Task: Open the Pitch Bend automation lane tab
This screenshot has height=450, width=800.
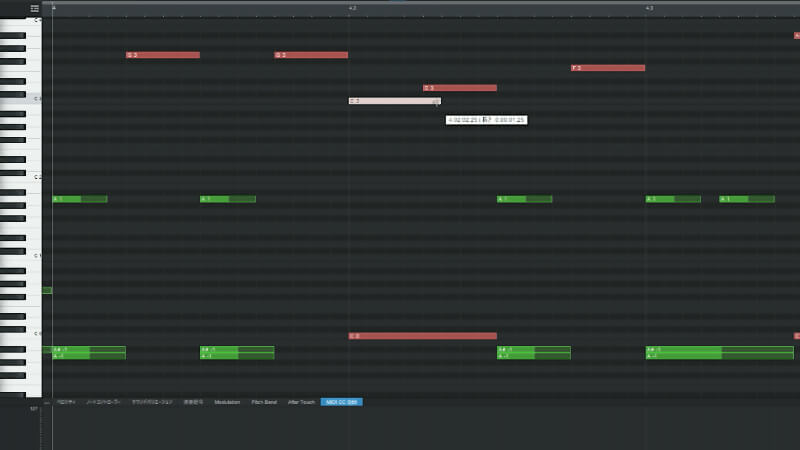Action: [x=264, y=402]
